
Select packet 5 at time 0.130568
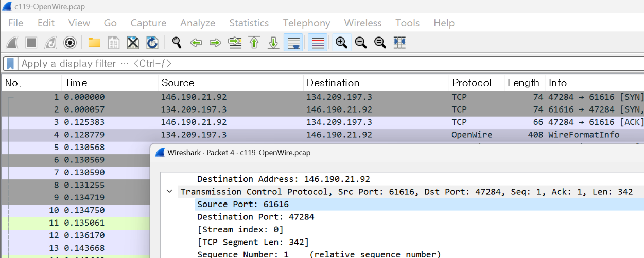pos(76,148)
